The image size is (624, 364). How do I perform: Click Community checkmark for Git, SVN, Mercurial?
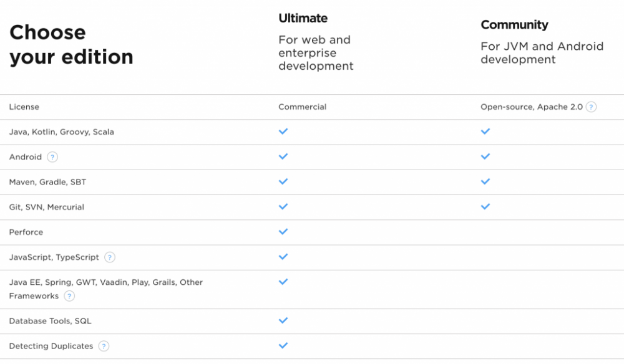pos(485,206)
